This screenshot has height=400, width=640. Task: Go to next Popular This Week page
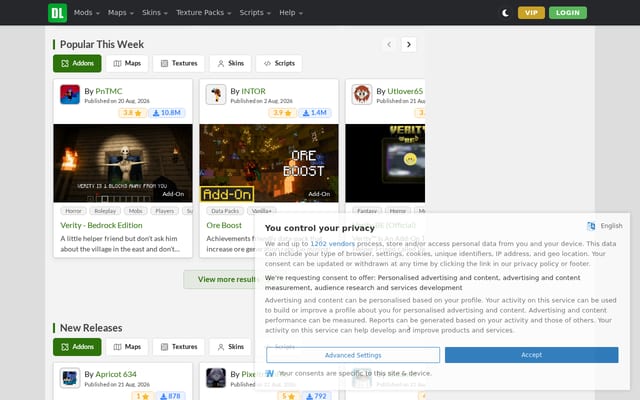point(409,44)
